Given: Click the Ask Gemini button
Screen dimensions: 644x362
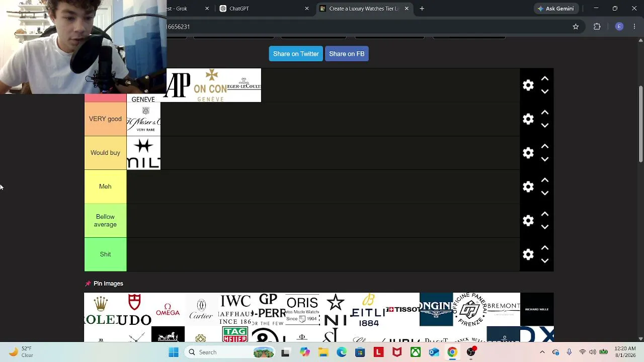Looking at the screenshot, I should [x=555, y=9].
